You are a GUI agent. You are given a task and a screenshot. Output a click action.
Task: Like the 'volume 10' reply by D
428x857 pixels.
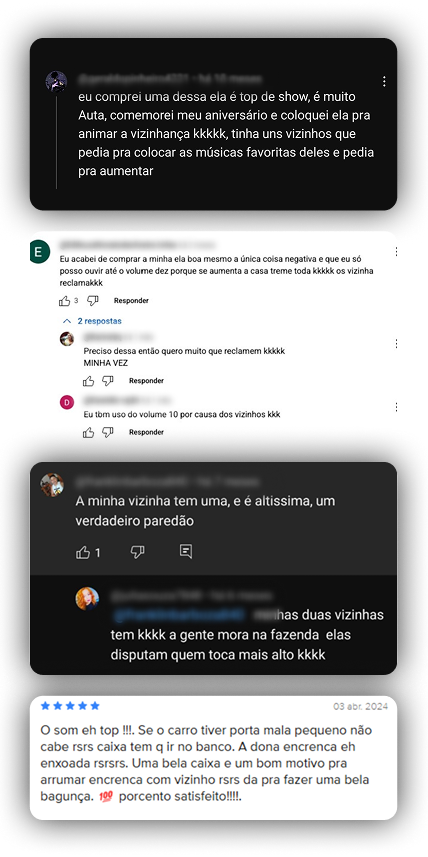click(89, 433)
